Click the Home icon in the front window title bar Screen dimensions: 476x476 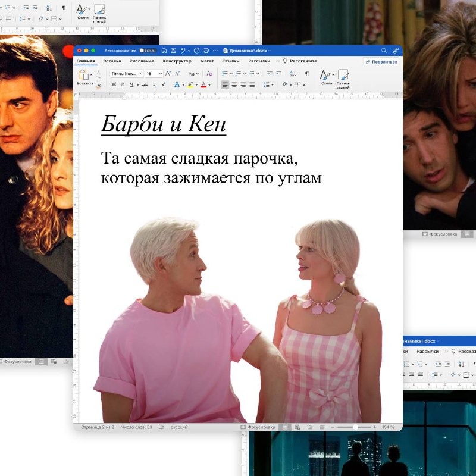point(164,51)
